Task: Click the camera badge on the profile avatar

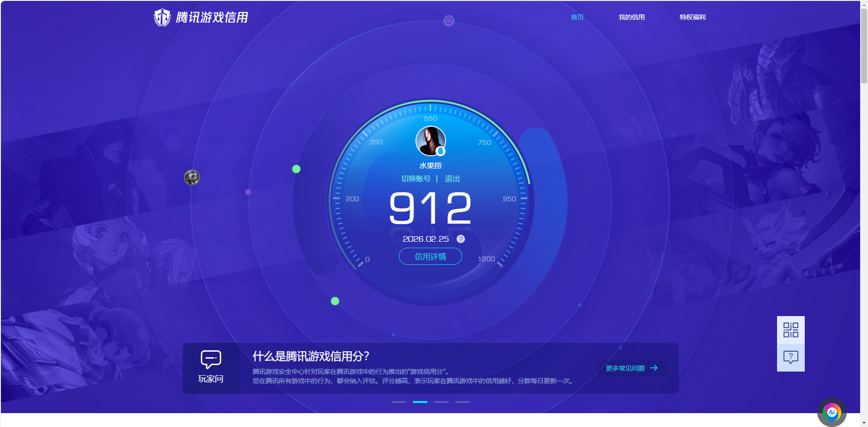Action: pyautogui.click(x=441, y=152)
